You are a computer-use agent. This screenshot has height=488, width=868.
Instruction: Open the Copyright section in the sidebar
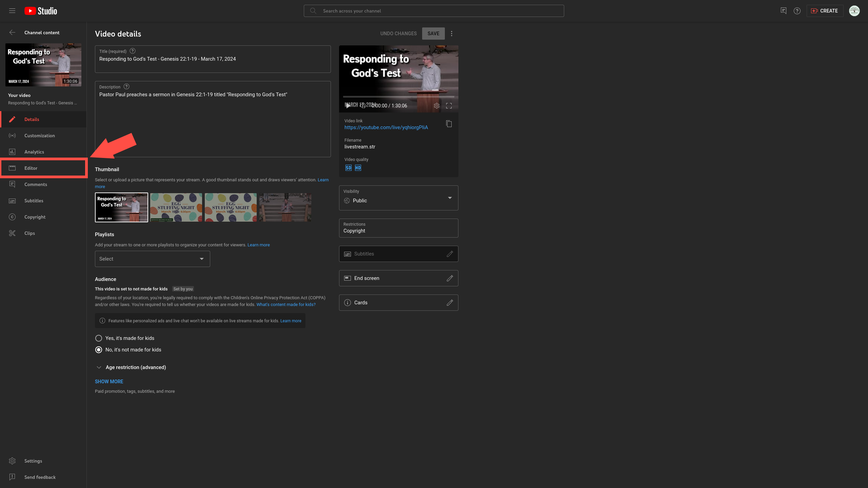point(35,217)
